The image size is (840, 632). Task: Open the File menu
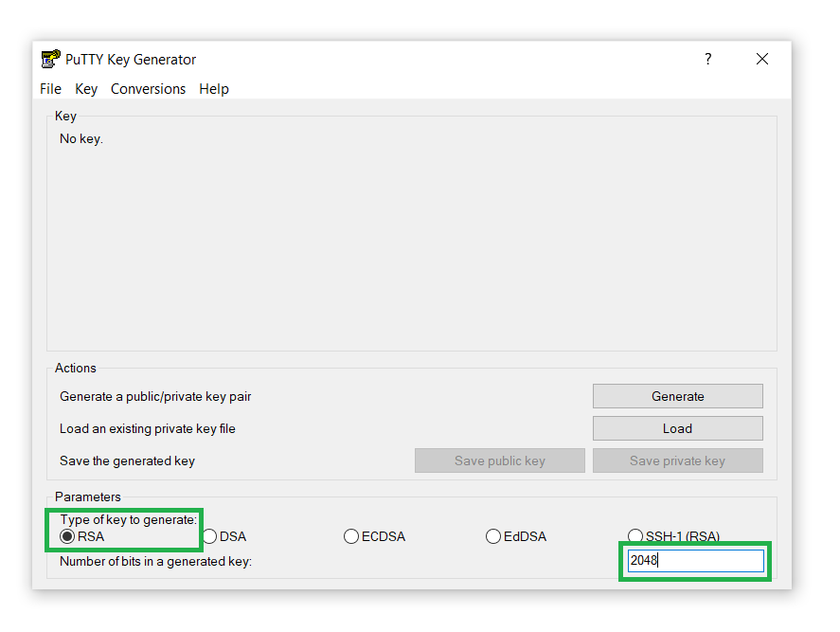click(x=50, y=89)
